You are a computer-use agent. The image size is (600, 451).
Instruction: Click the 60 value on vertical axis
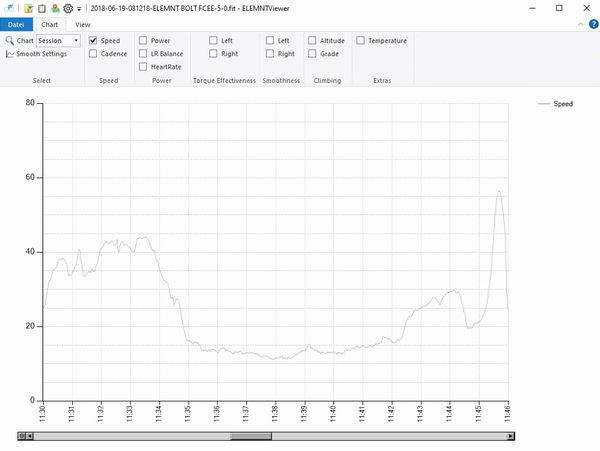coord(30,177)
